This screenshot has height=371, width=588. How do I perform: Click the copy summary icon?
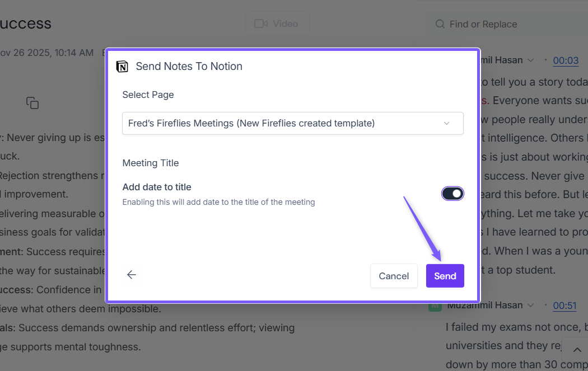pos(32,103)
